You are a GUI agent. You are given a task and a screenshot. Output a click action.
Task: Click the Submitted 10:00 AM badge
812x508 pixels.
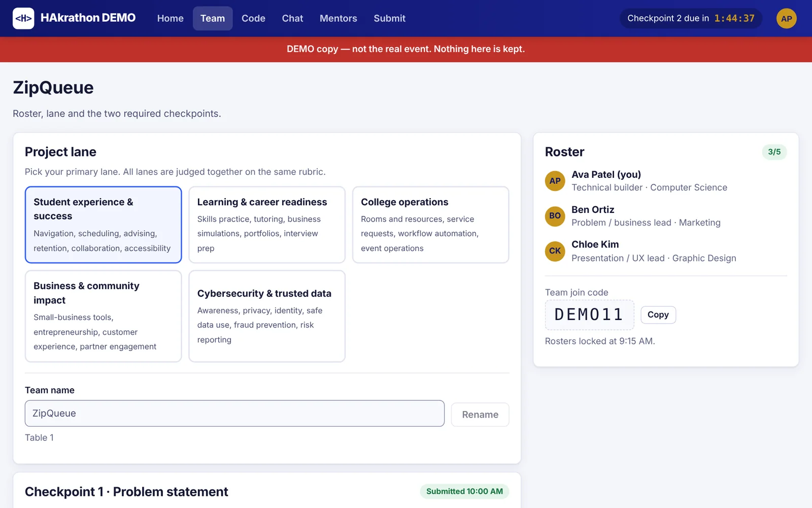[x=464, y=491]
